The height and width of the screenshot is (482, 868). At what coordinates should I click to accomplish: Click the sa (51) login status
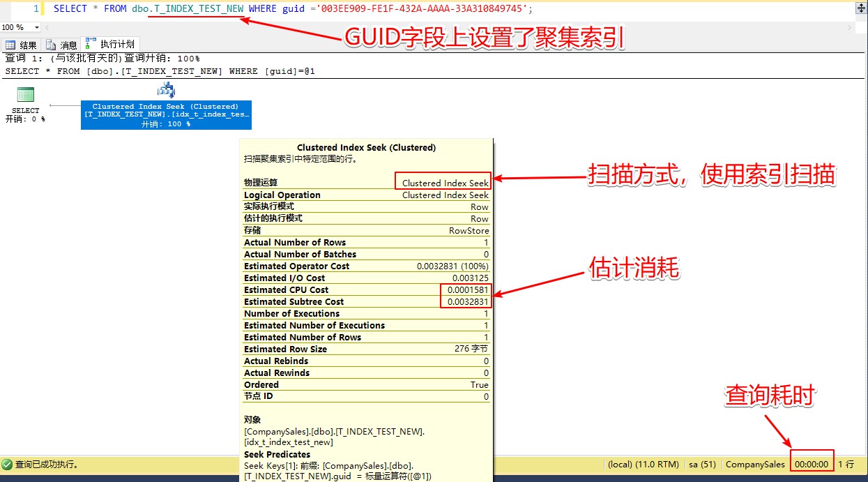coord(702,464)
